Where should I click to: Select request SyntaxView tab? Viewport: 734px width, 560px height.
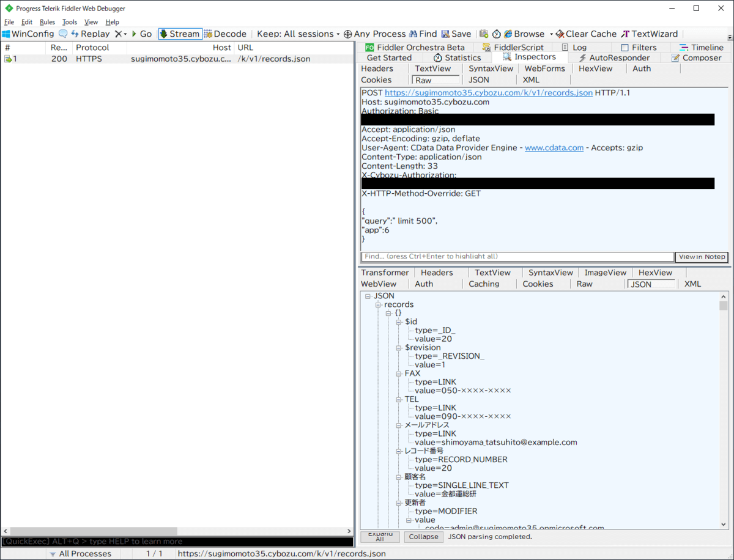(x=491, y=68)
